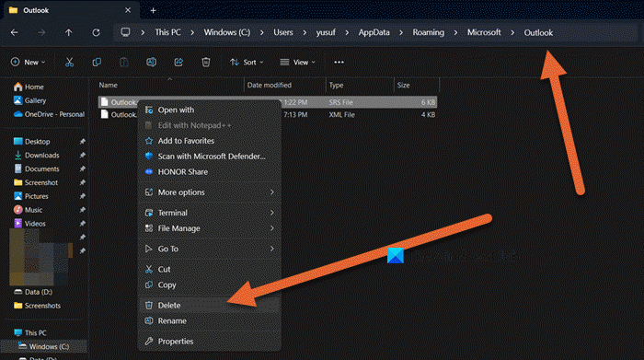Open the Sort dropdown
Image resolution: width=644 pixels, height=360 pixels.
(x=247, y=62)
